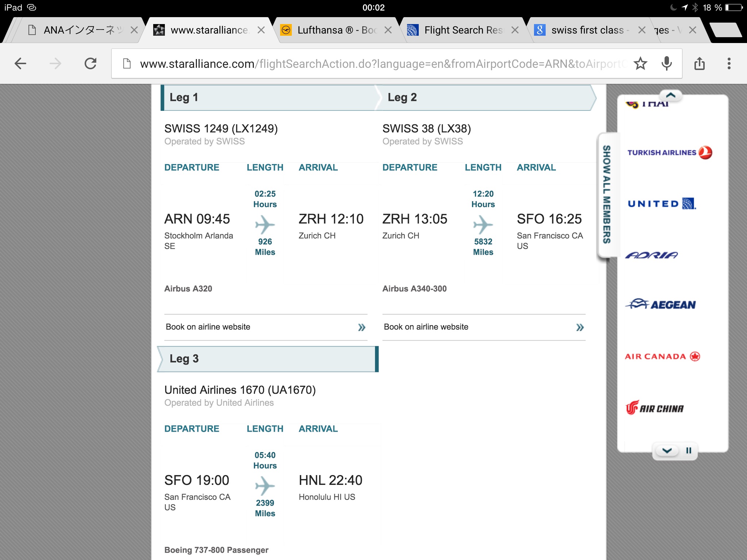Image resolution: width=747 pixels, height=560 pixels.
Task: Expand the Show All Members side tab
Action: pos(606,195)
